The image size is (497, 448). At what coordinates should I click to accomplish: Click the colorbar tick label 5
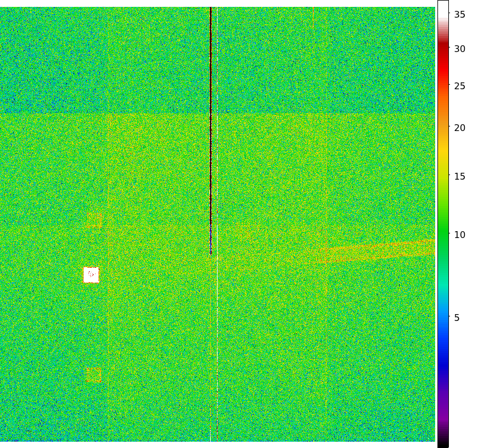pos(457,318)
